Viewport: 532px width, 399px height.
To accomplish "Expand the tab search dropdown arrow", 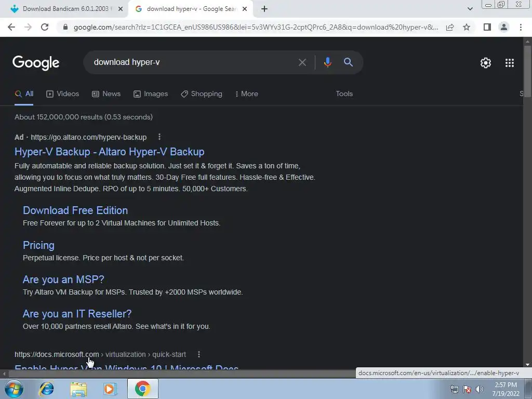I will pos(470,9).
